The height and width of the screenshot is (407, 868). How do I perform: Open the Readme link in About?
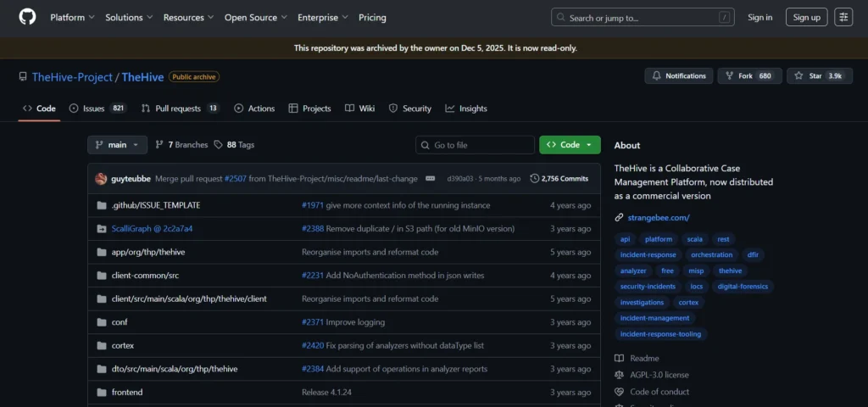pyautogui.click(x=644, y=359)
